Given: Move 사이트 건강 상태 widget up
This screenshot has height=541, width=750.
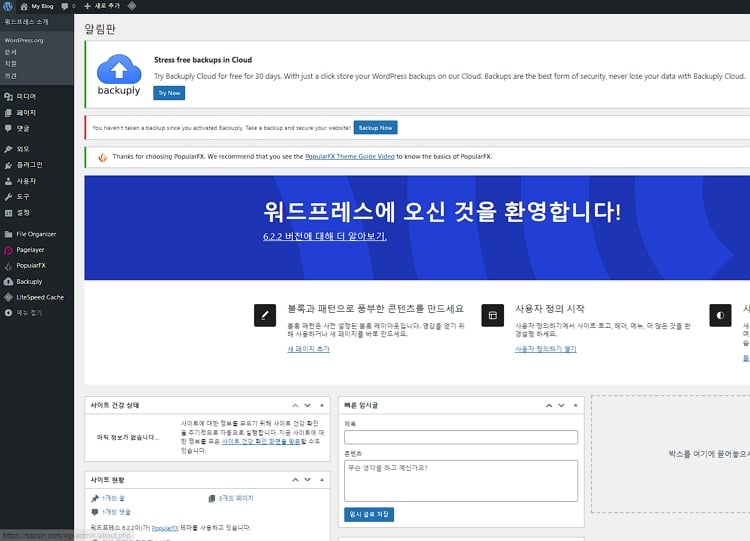Looking at the screenshot, I should [295, 406].
